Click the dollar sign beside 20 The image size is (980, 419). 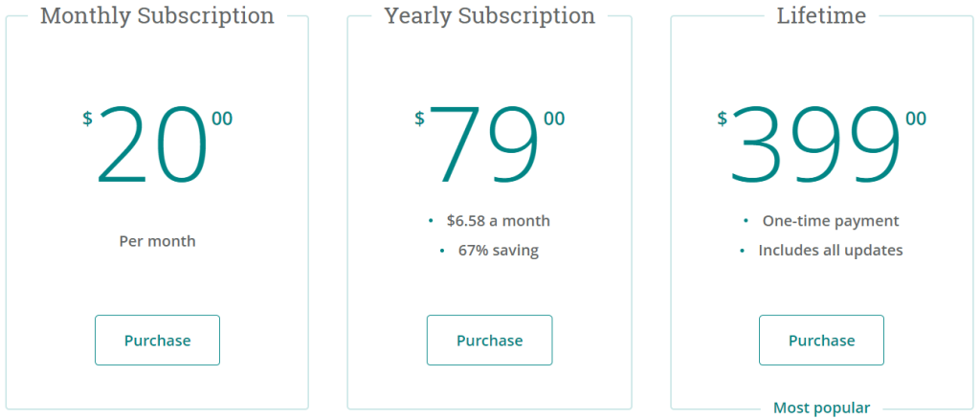pos(87,118)
